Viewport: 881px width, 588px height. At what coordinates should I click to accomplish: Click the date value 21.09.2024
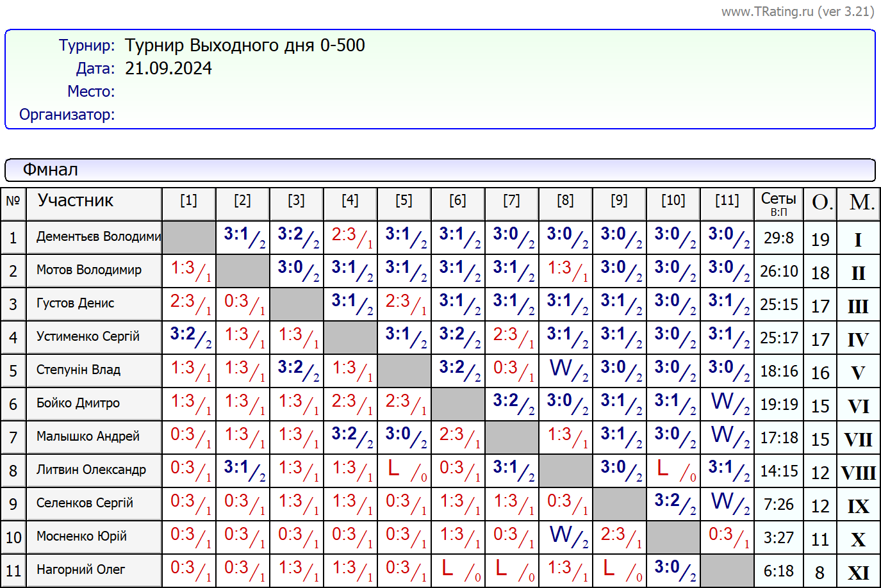[x=169, y=69]
